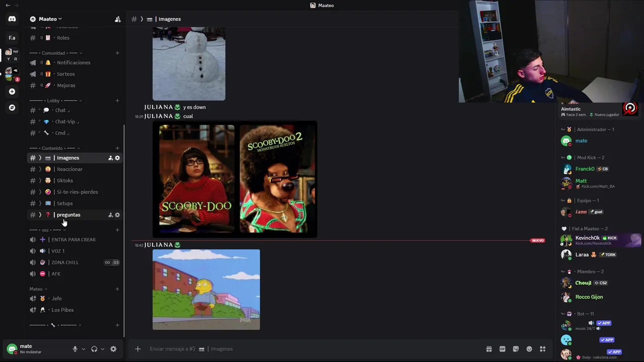Viewport: 644px width, 362px height.
Task: Collapse the Lobby category
Action: pyautogui.click(x=56, y=101)
